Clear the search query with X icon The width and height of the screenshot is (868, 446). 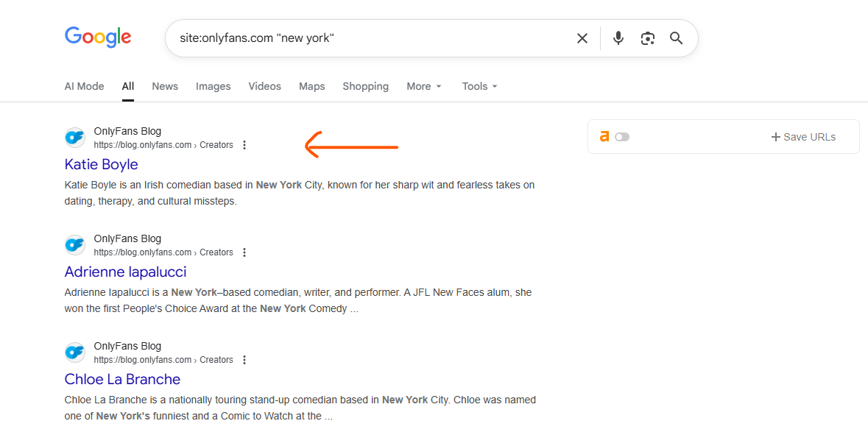click(x=582, y=38)
